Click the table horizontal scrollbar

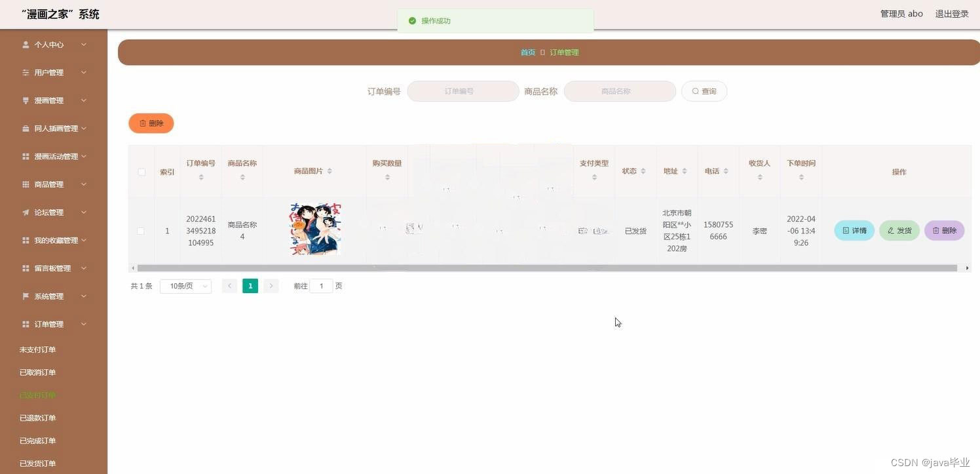click(547, 268)
